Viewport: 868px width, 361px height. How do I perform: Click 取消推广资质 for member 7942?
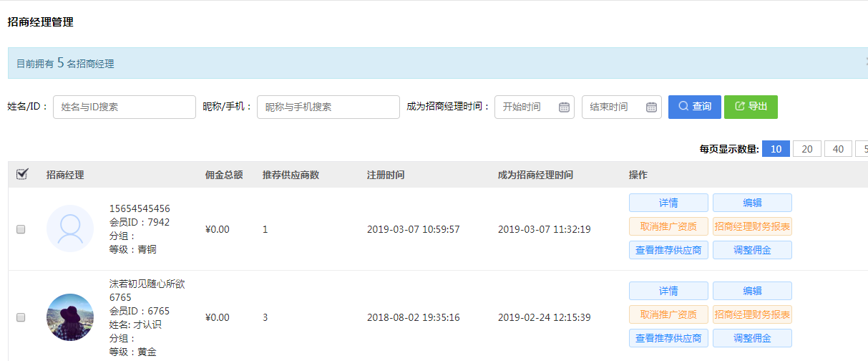click(668, 226)
